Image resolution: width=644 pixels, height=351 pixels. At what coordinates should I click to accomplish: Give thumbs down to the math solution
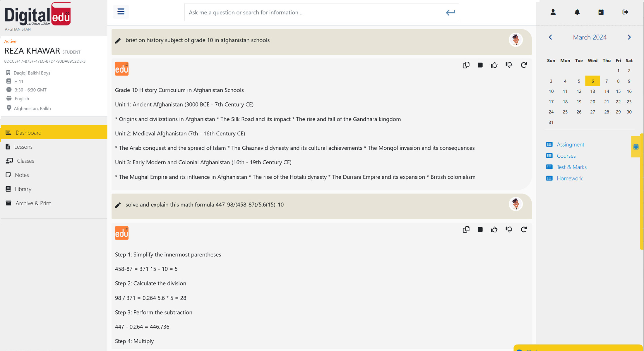(509, 229)
